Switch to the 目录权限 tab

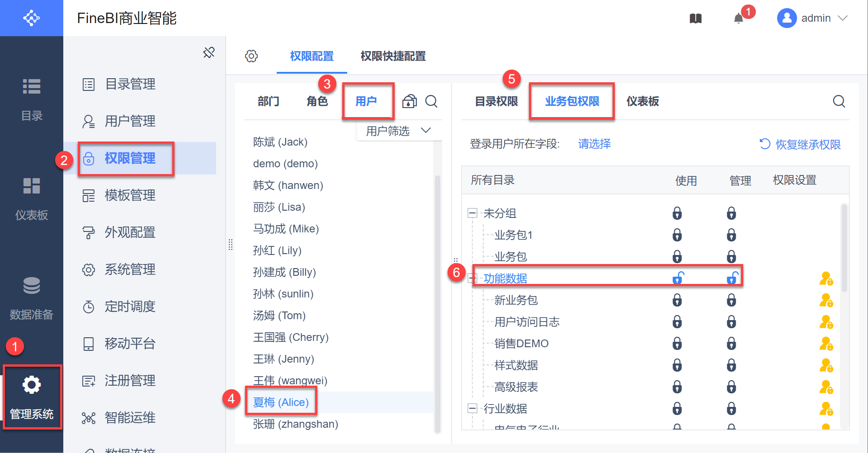coord(496,101)
